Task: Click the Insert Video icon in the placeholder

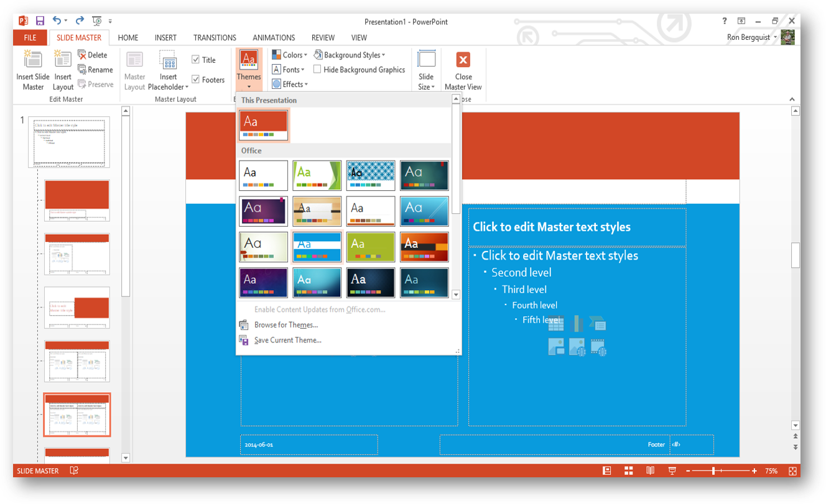Action: coord(598,347)
